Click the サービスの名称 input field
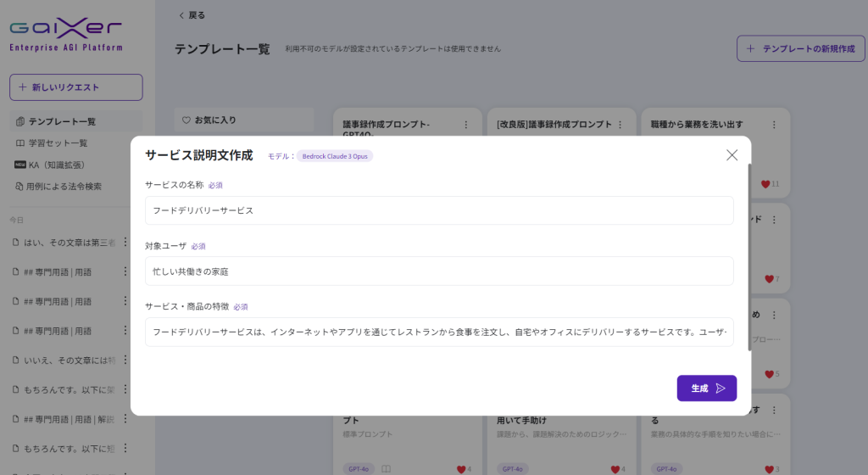 tap(439, 210)
